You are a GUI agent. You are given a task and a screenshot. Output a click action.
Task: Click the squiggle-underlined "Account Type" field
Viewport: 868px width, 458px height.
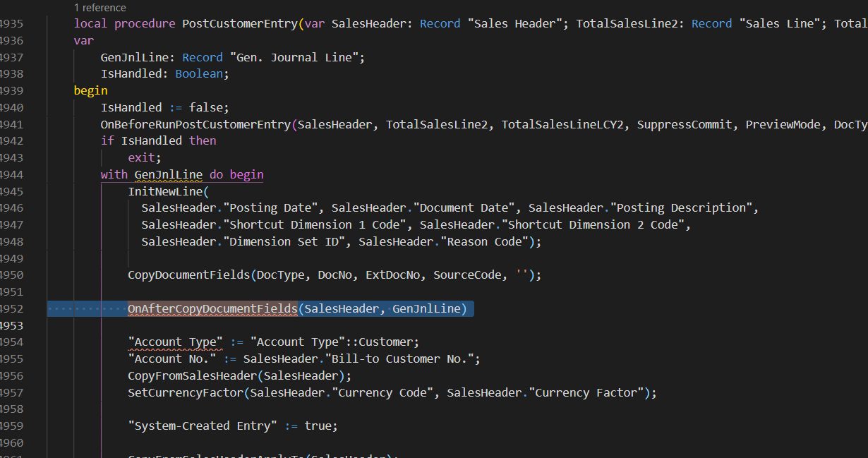174,342
